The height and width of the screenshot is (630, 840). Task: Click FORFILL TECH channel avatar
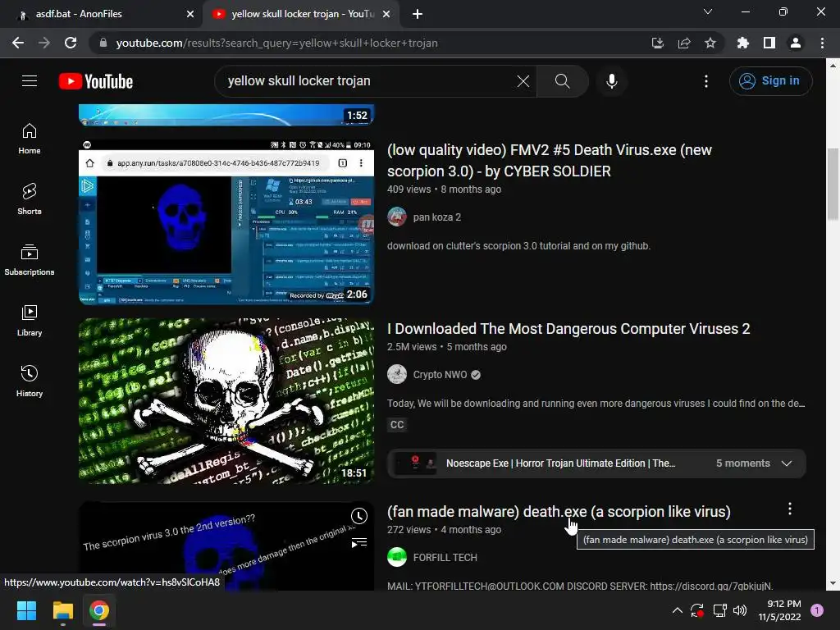(x=397, y=558)
